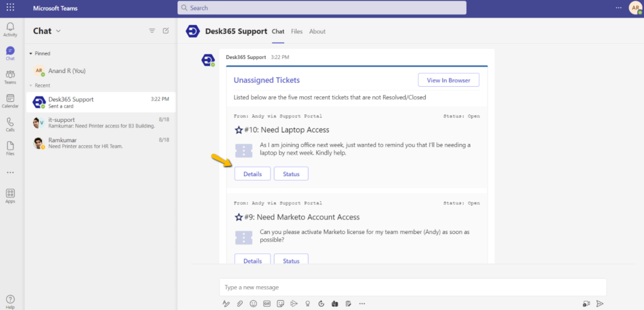Open Status for ticket #9

[291, 260]
